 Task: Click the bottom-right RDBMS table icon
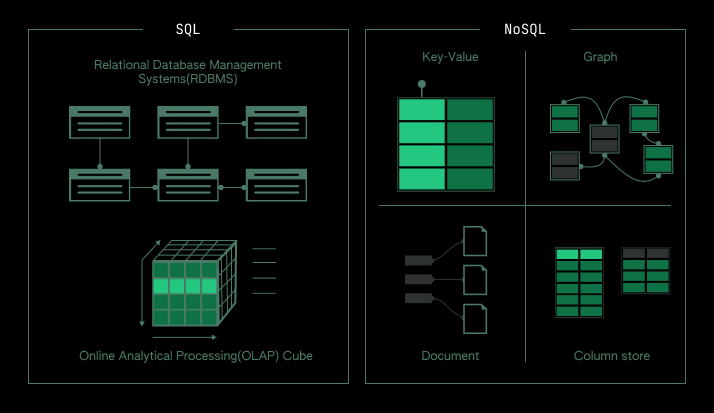(276, 185)
